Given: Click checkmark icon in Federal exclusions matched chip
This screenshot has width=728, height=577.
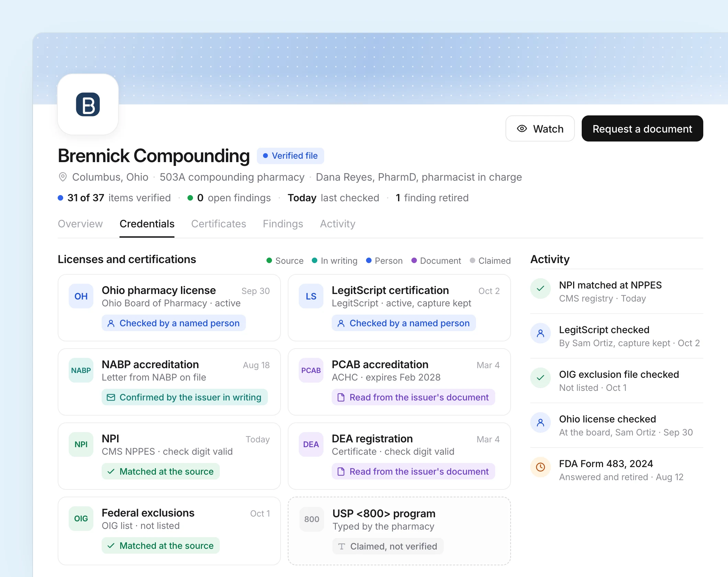Looking at the screenshot, I should 111,546.
